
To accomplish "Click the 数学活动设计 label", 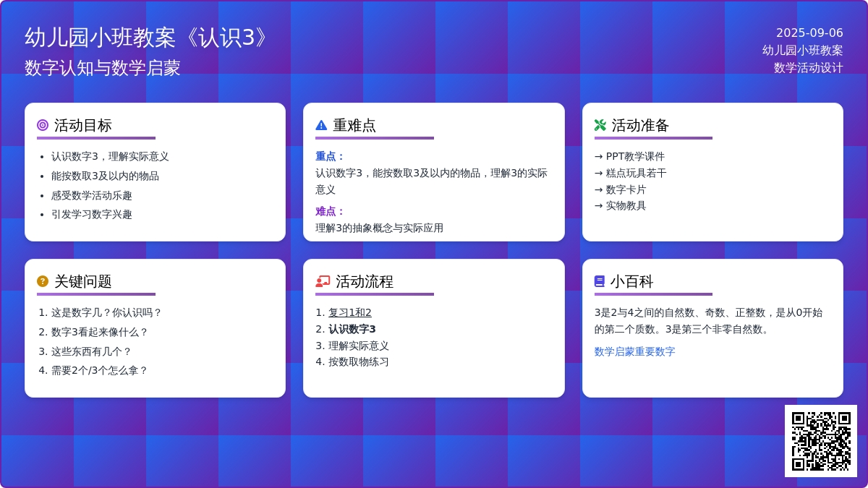I will (x=809, y=67).
